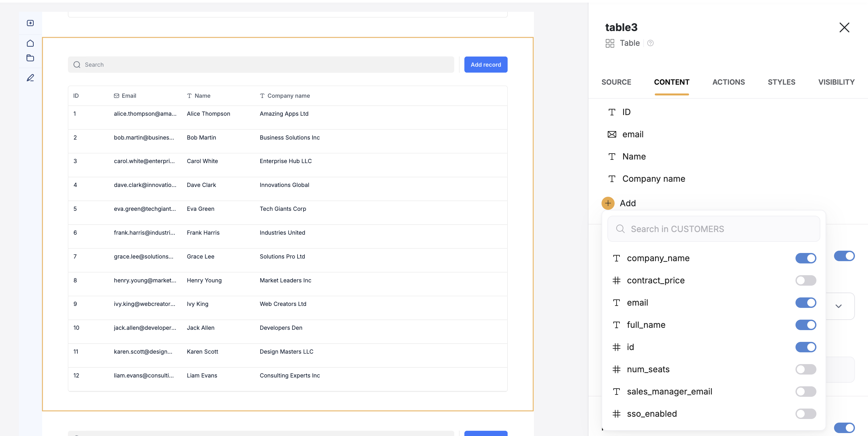Enable the sso_enabled field toggle

tap(806, 414)
